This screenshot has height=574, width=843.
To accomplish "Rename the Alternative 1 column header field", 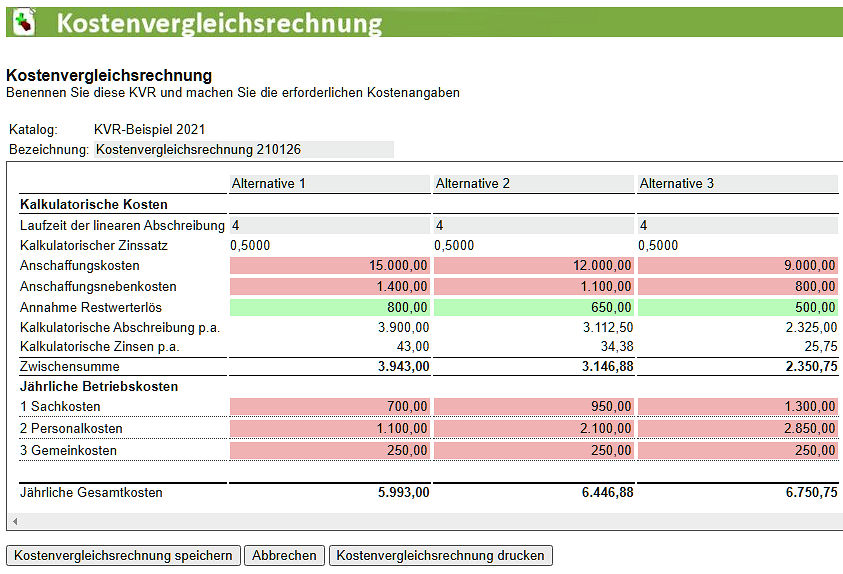I will [x=330, y=184].
